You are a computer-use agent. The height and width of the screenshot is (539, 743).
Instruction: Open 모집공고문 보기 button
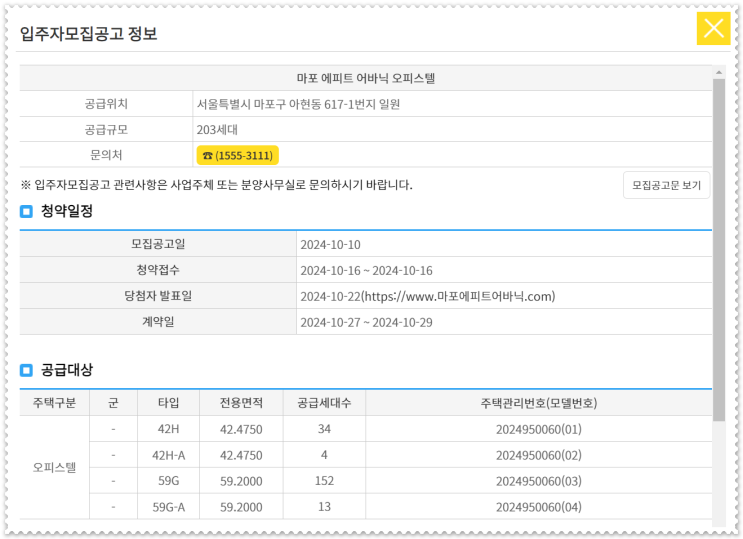[x=666, y=185]
